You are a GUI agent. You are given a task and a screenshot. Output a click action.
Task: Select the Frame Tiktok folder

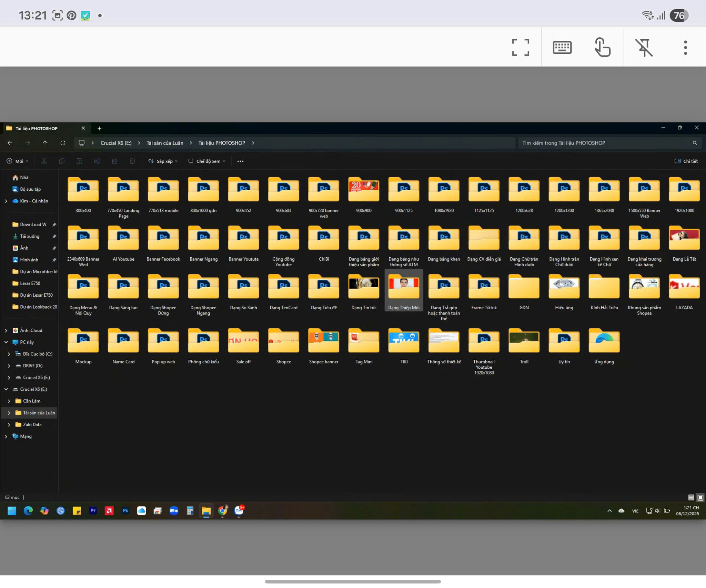484,292
